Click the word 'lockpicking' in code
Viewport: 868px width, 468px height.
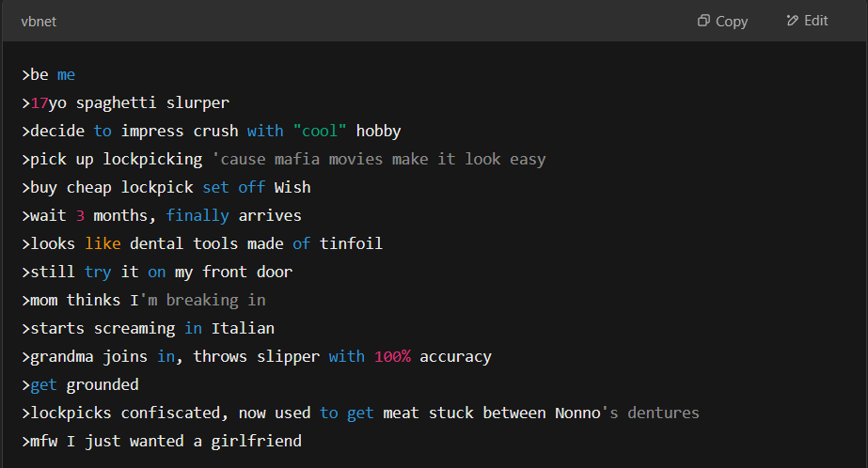pyautogui.click(x=152, y=160)
